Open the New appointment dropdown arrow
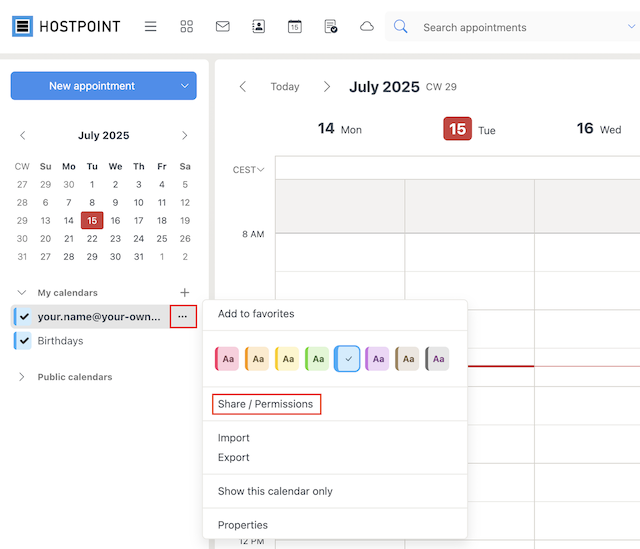 (x=184, y=86)
